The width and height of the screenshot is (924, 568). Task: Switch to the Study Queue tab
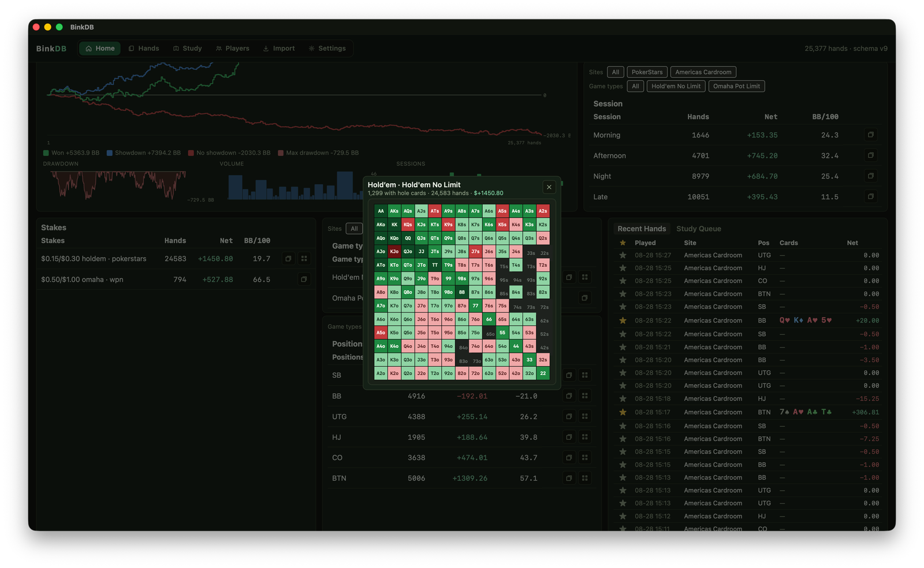pyautogui.click(x=699, y=229)
